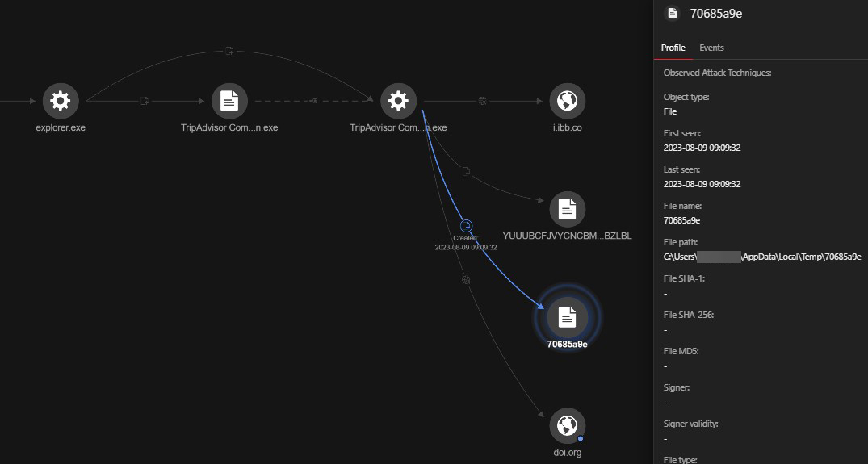Click the Created event icon on blue edge

click(466, 226)
